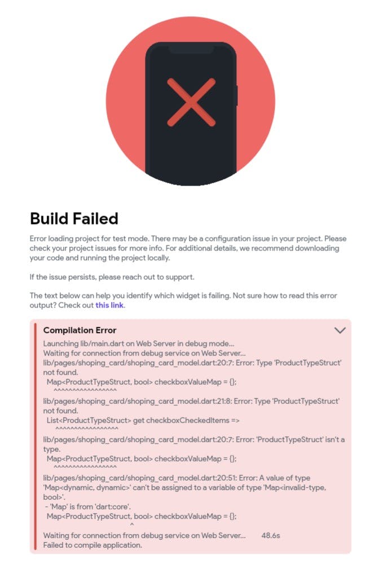Image resolution: width=392 pixels, height=585 pixels.
Task: Click the "Error loading project for test mode" paragraph
Action: point(188,248)
